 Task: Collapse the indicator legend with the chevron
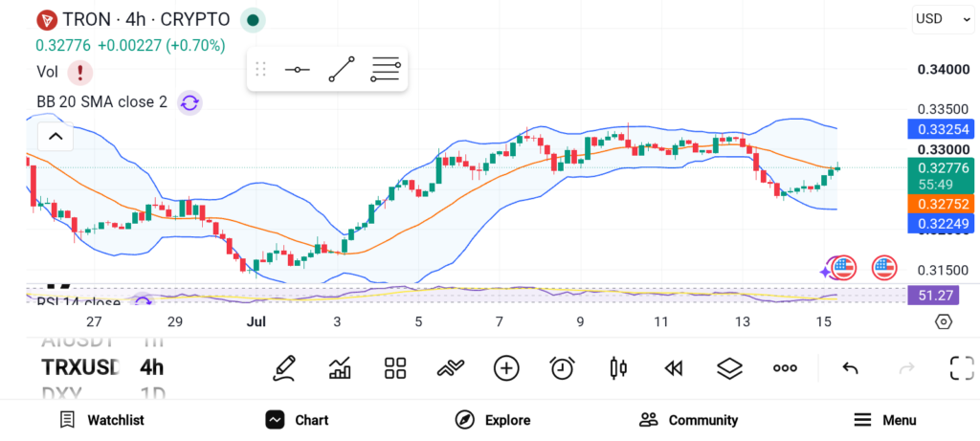click(56, 137)
